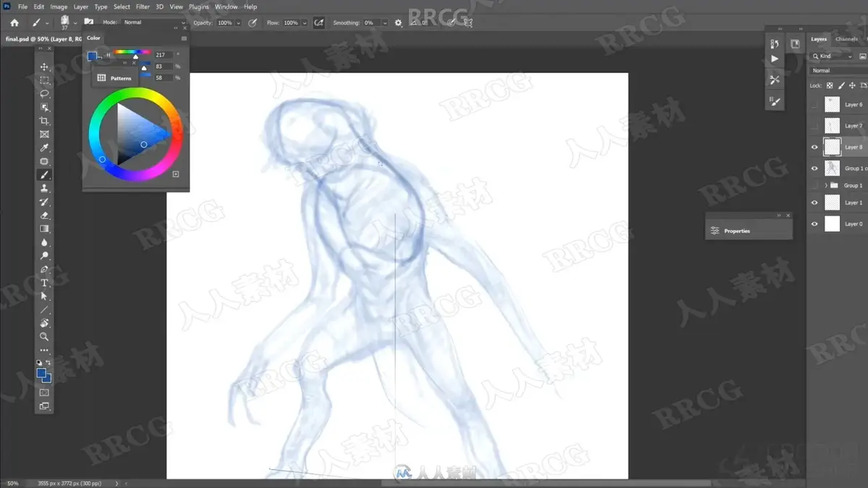Image resolution: width=868 pixels, height=488 pixels.
Task: Open the History panel icon
Action: coord(775,44)
